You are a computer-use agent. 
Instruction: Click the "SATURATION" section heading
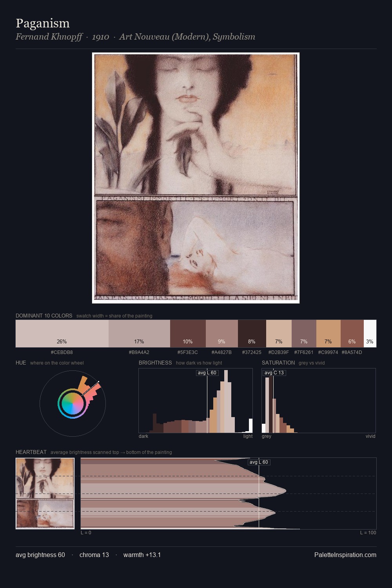point(278,363)
